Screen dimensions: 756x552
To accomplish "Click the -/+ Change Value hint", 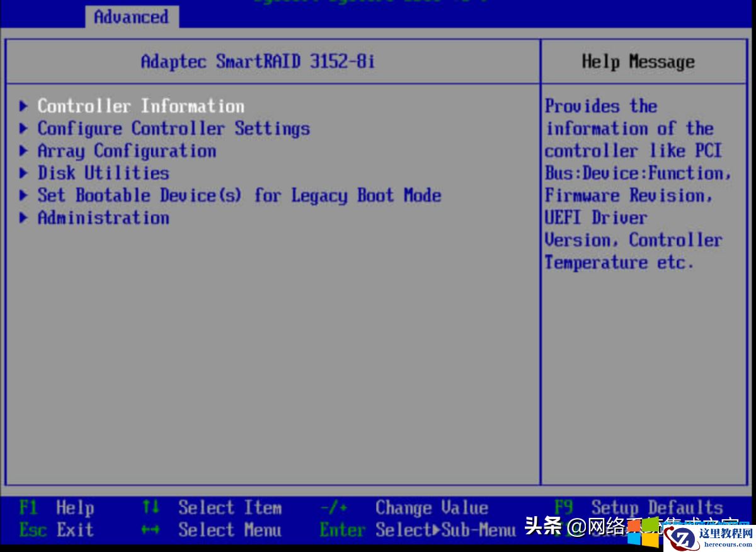I will pyautogui.click(x=404, y=507).
